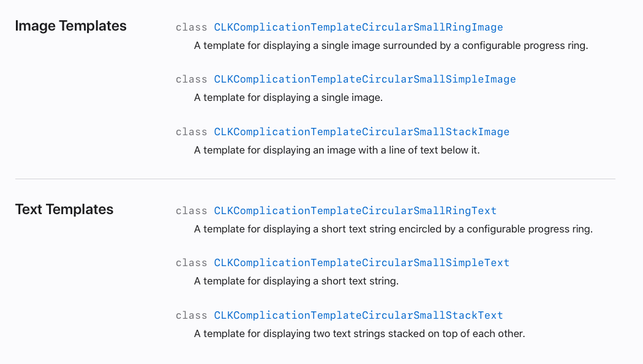Open the CLKComplicationTemplateCircularSmallSimpleImage class link
Viewport: 643px width, 364px height.
(365, 80)
